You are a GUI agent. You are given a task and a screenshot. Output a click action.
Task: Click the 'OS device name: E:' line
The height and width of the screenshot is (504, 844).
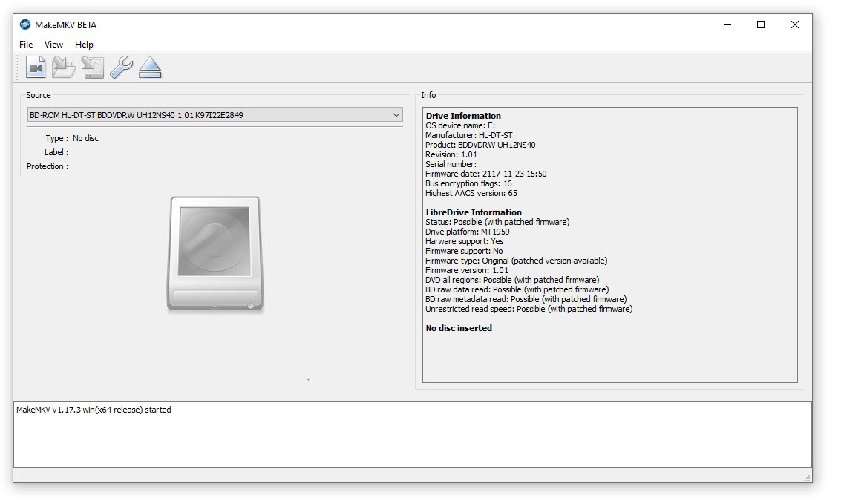pyautogui.click(x=460, y=125)
